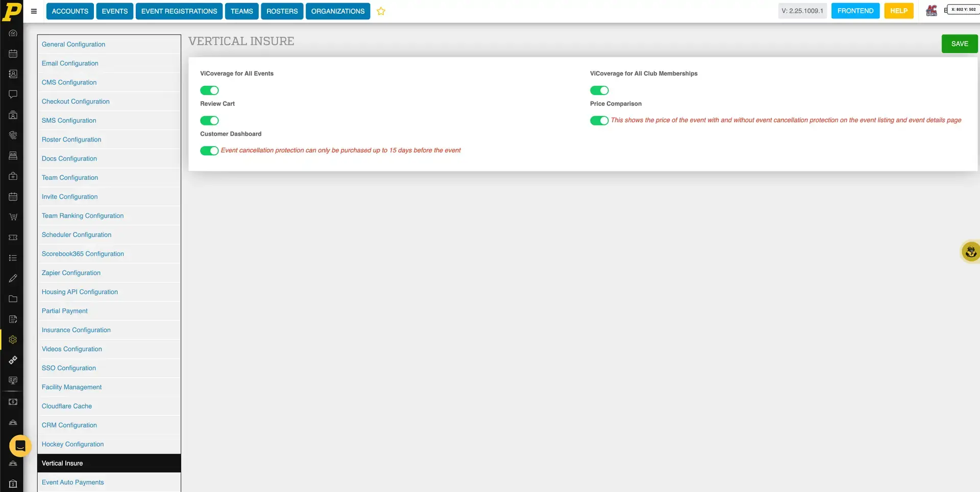The width and height of the screenshot is (980, 492).
Task: Open the EVENT REGISTRATIONS menu
Action: 179,11
